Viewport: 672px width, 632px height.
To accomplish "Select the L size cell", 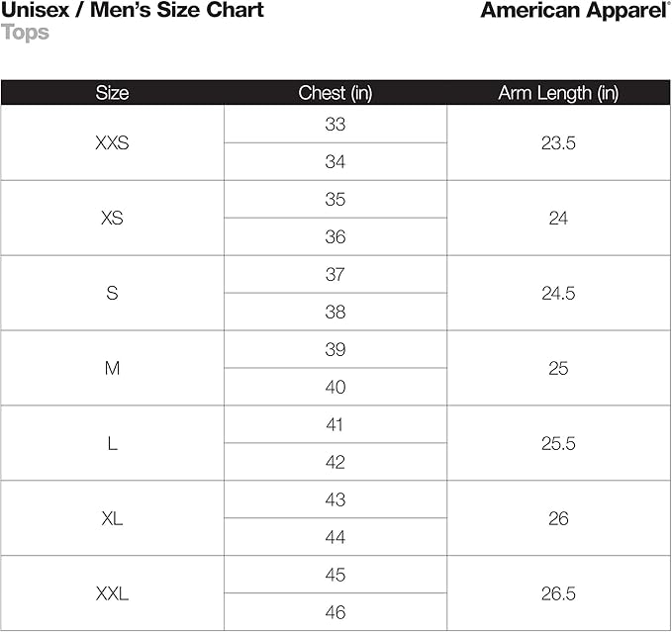I will pyautogui.click(x=112, y=443).
